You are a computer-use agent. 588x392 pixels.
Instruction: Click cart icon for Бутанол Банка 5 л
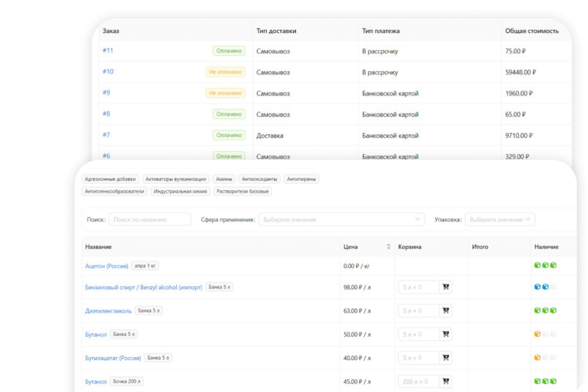(x=445, y=334)
